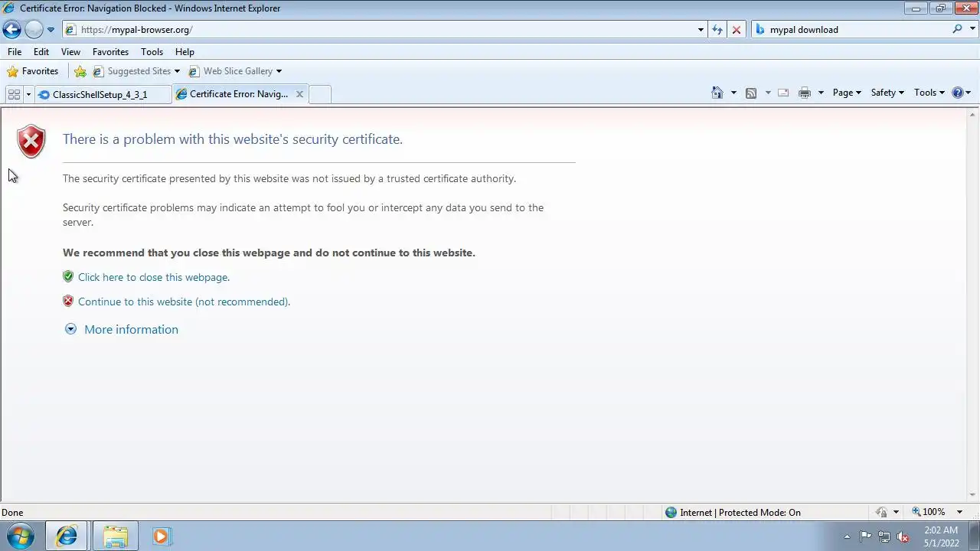The width and height of the screenshot is (980, 551).
Task: Click the red Stop button
Action: 737,30
